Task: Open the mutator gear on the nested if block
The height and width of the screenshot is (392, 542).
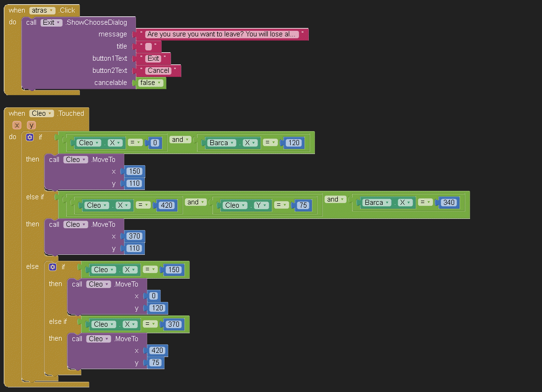Action: [x=53, y=267]
